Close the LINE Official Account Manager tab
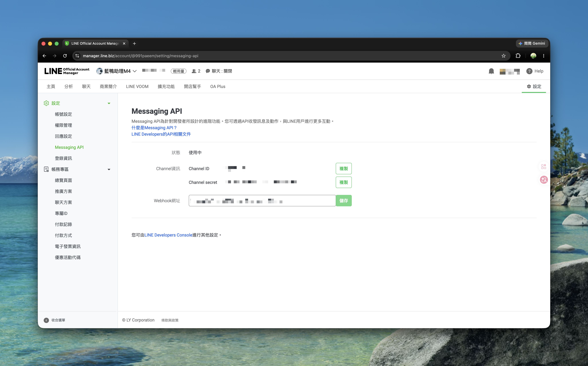 click(124, 44)
